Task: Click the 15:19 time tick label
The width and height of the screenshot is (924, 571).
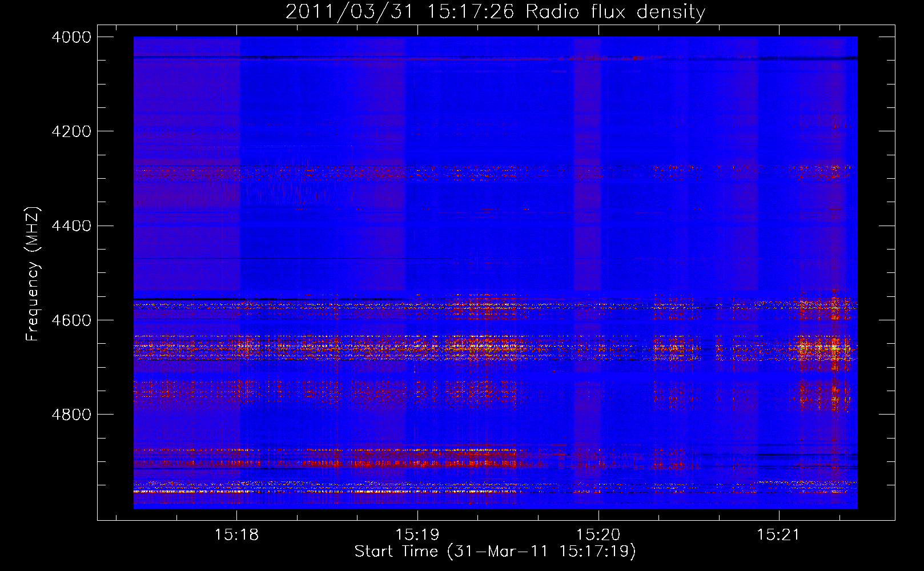Action: (417, 535)
